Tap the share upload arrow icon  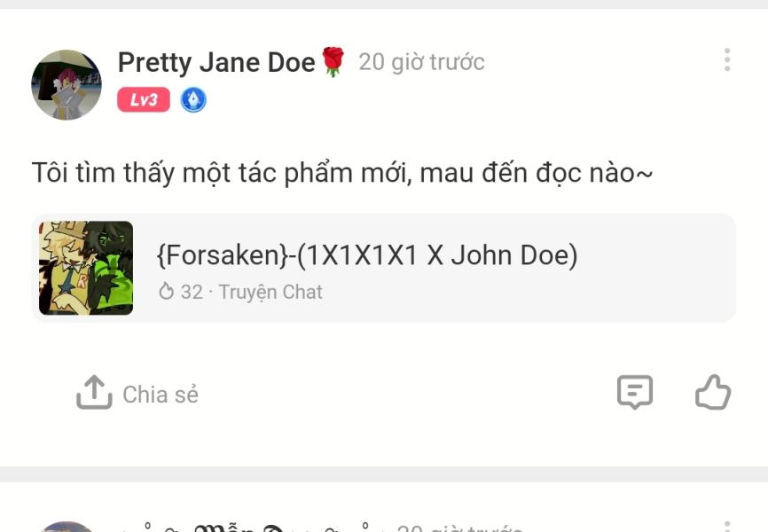click(95, 392)
